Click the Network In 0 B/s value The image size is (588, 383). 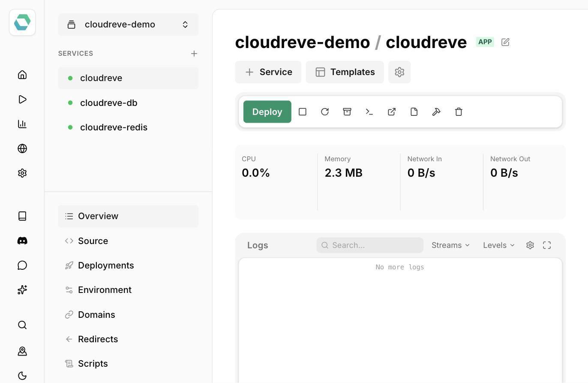[x=421, y=173]
